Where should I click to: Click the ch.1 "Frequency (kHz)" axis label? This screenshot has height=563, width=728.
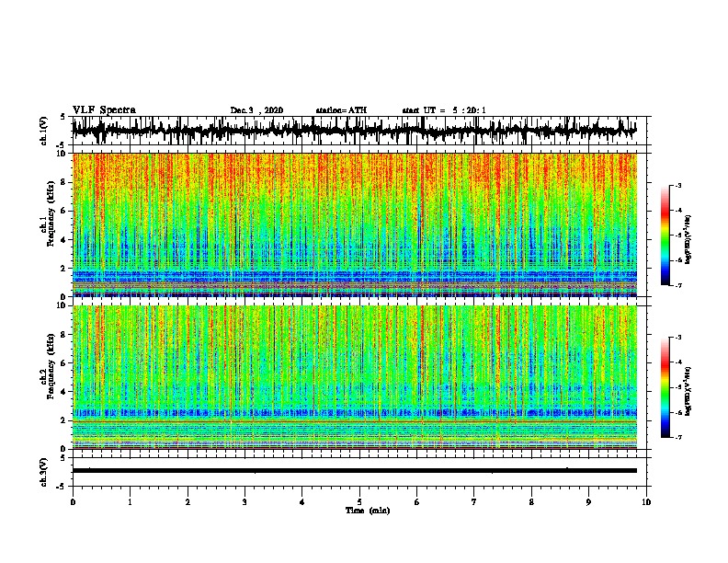[x=51, y=214]
